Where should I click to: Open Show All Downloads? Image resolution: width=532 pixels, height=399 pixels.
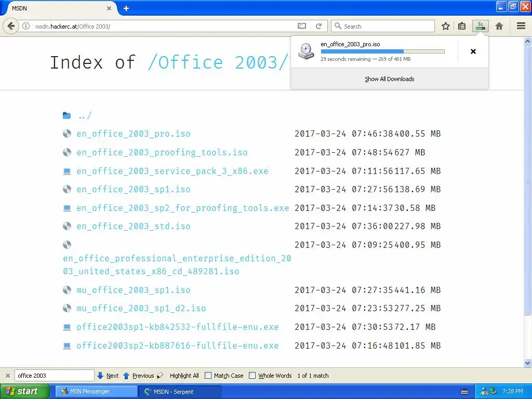click(390, 79)
